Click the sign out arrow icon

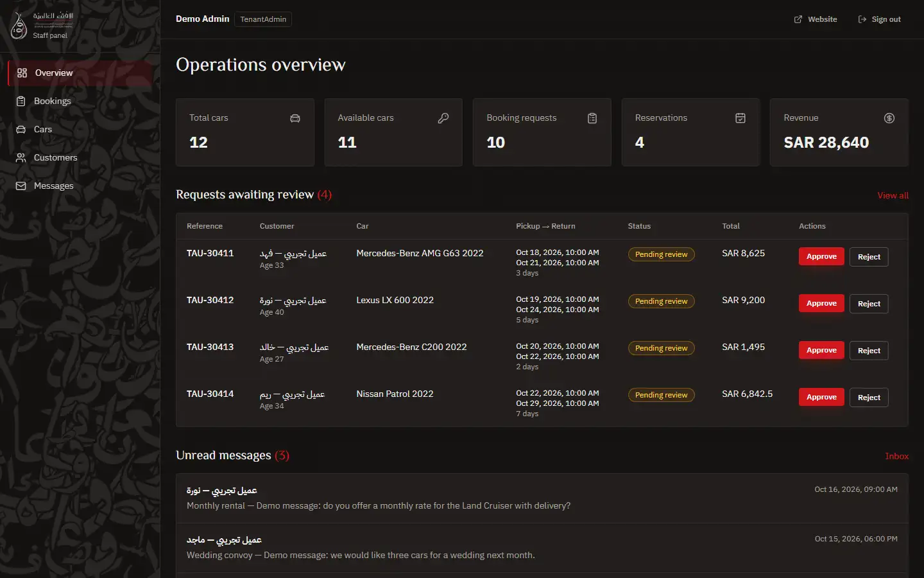(x=862, y=20)
